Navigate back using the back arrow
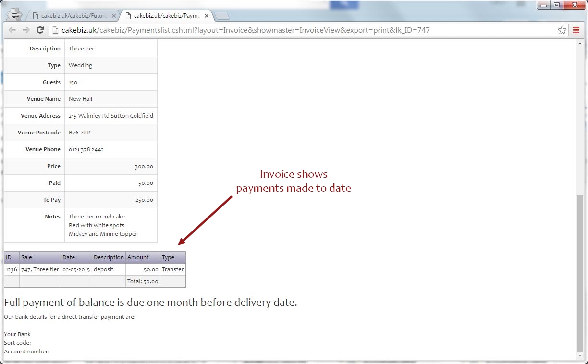This screenshot has height=364, width=588. pyautogui.click(x=12, y=30)
